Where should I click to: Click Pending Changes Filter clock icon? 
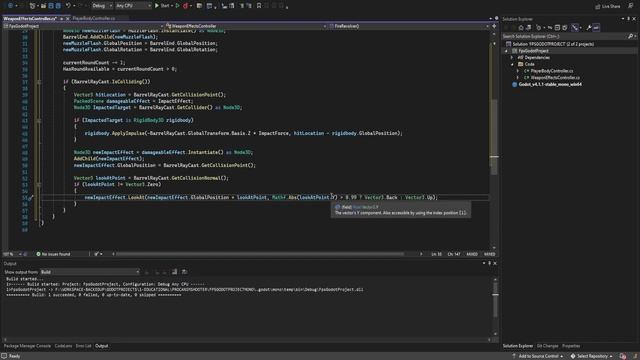(x=539, y=28)
